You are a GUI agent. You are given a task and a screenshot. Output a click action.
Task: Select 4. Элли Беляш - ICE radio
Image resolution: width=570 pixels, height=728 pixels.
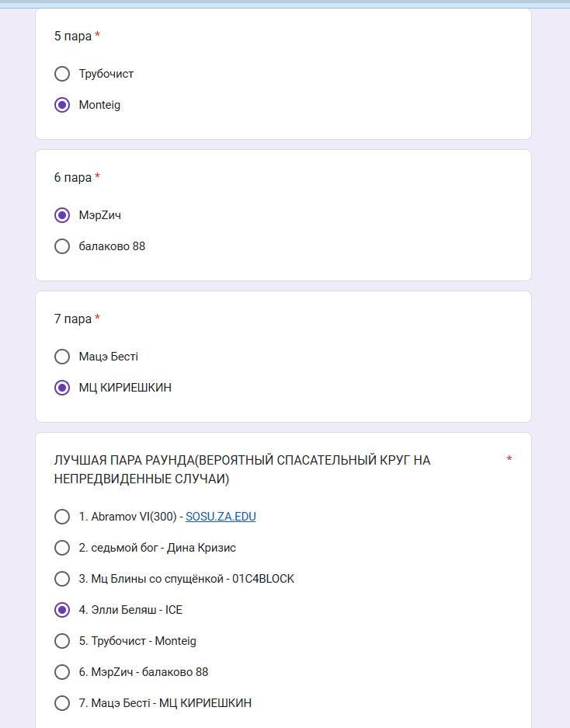pos(62,610)
